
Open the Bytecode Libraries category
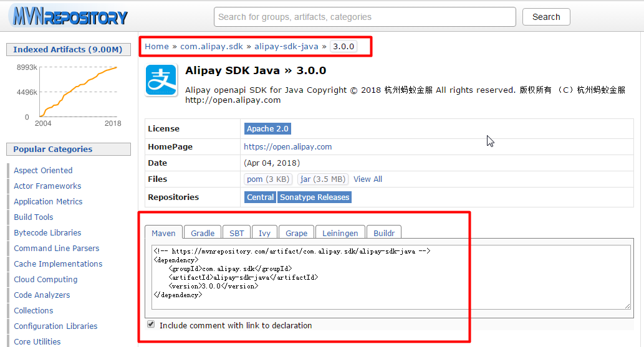coord(47,233)
